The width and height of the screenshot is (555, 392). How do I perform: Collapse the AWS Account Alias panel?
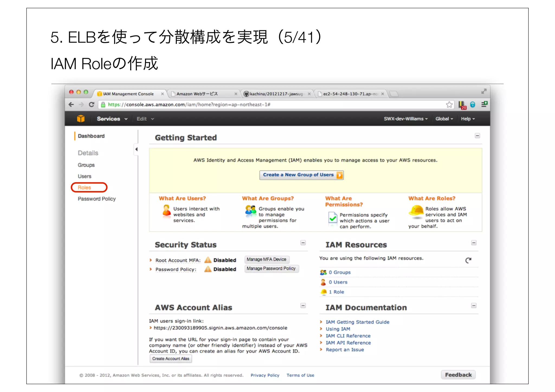click(303, 306)
